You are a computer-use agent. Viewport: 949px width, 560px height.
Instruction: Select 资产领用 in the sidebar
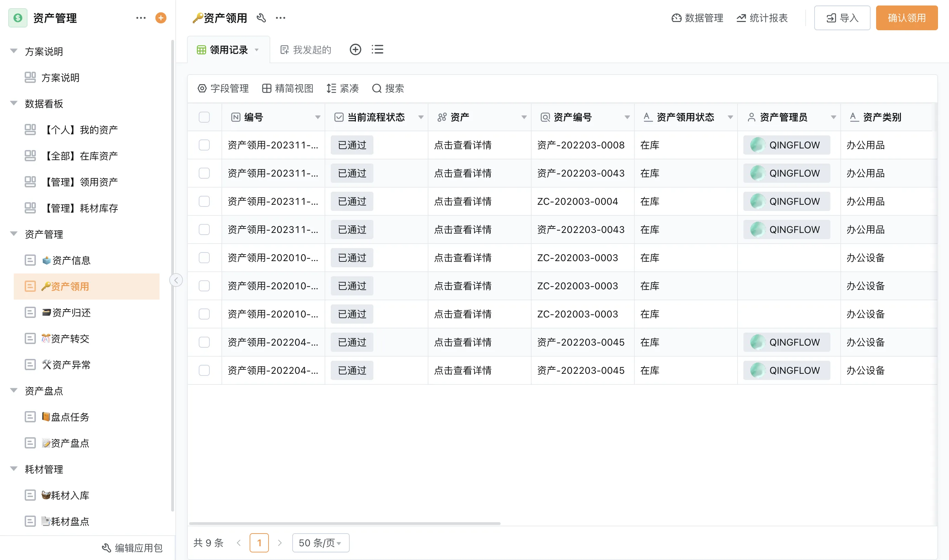click(87, 287)
